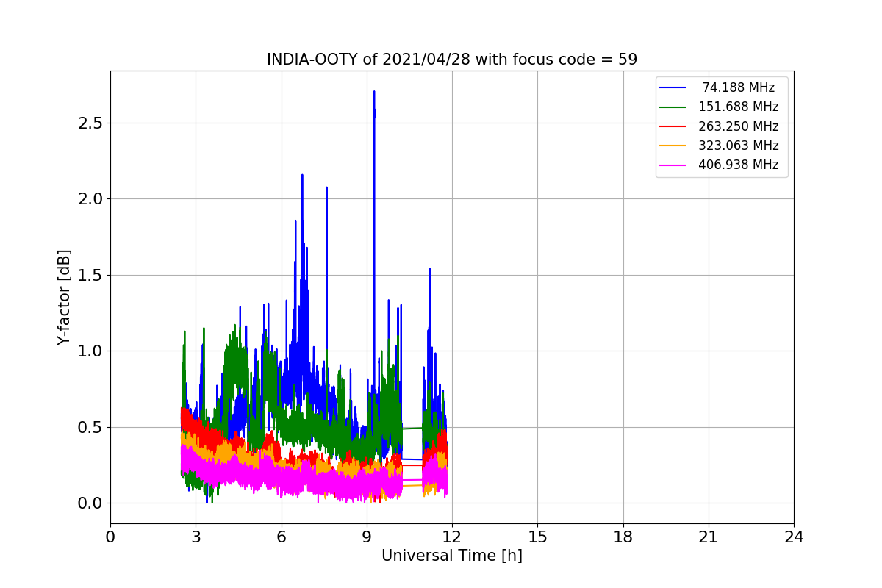Click the 12 tick label on x-axis
This screenshot has height=588, width=882.
click(452, 537)
